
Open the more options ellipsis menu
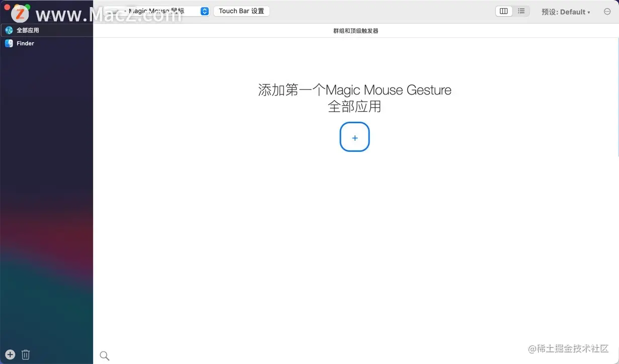pyautogui.click(x=607, y=12)
